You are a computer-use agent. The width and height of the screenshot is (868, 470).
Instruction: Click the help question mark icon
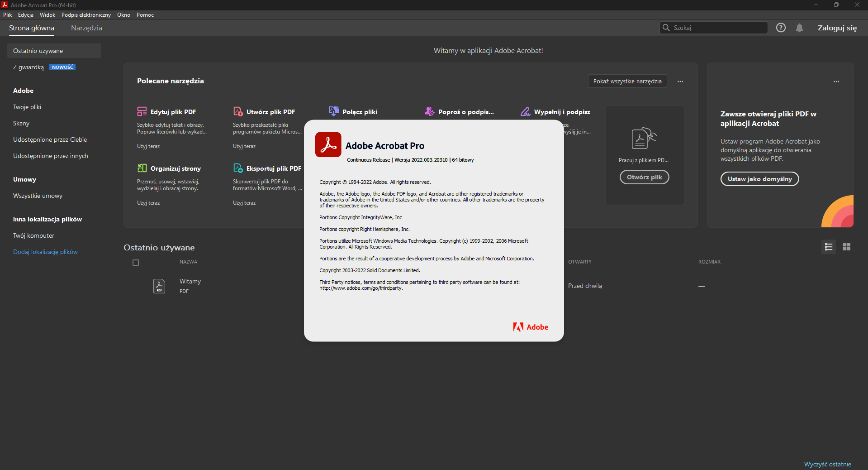point(781,28)
